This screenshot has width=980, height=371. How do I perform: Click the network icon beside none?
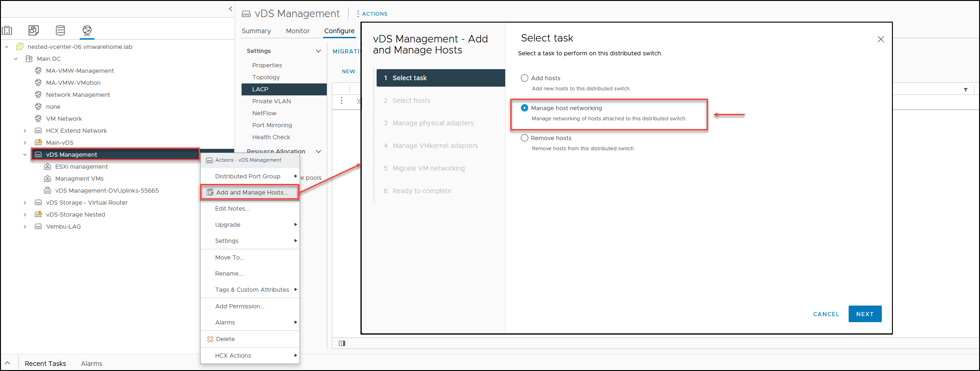[x=38, y=106]
